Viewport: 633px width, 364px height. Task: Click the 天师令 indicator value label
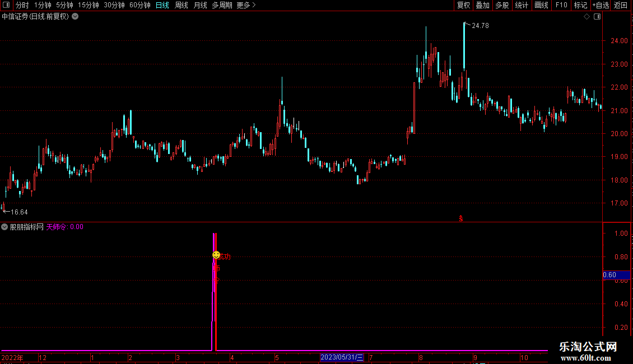pyautogui.click(x=64, y=227)
